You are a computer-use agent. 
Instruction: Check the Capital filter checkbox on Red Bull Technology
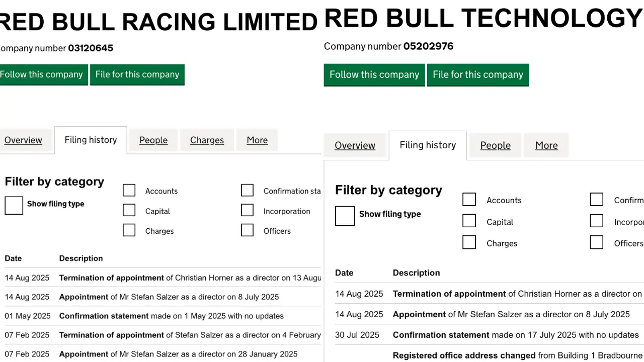coord(469,220)
